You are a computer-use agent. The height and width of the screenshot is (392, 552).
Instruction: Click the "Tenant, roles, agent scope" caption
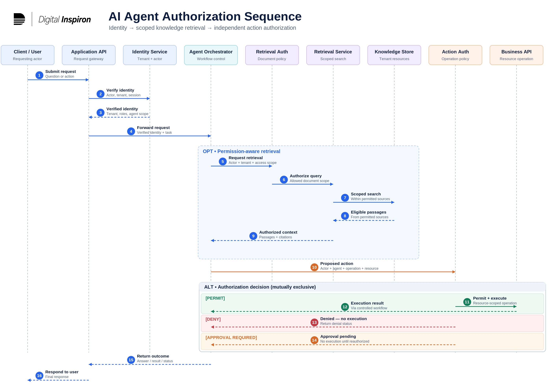point(127,114)
